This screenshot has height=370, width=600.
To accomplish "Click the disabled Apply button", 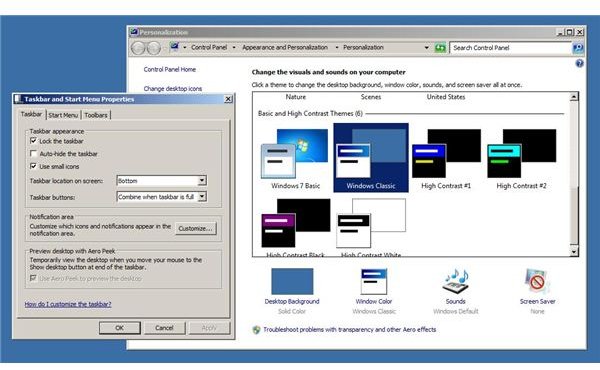I will pos(209,328).
